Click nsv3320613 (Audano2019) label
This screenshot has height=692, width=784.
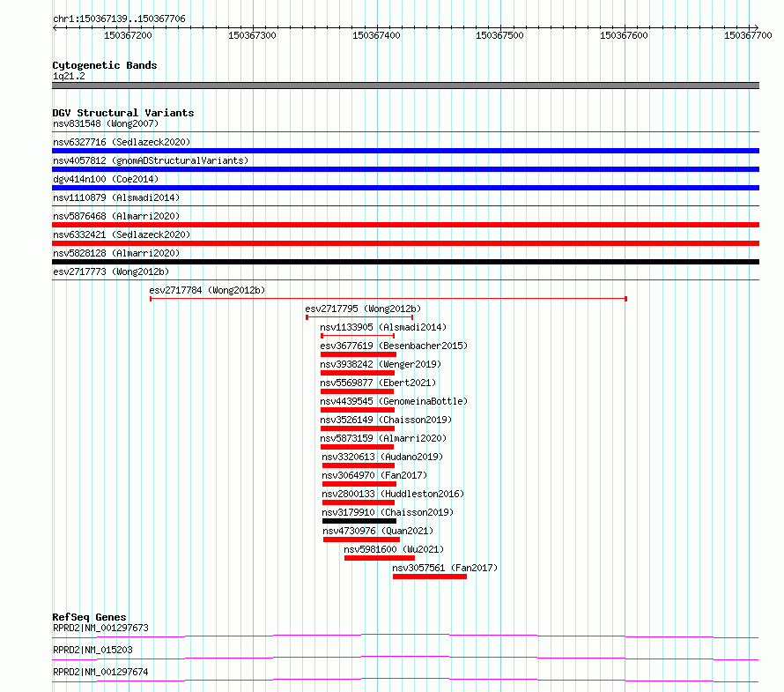click(x=382, y=457)
